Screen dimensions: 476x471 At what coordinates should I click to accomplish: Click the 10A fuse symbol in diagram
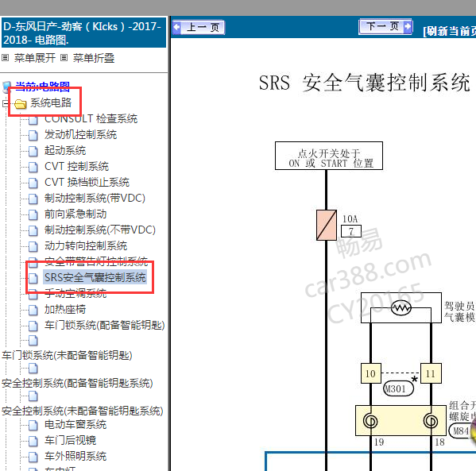tap(327, 226)
